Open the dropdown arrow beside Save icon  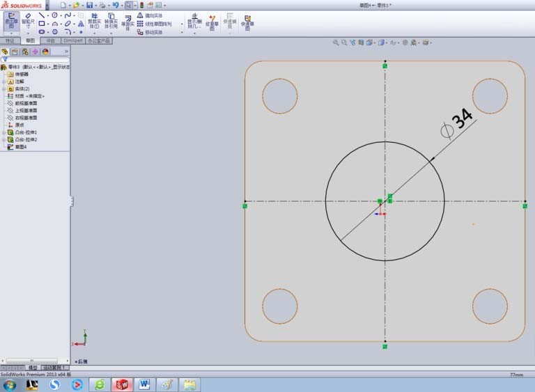click(x=95, y=6)
